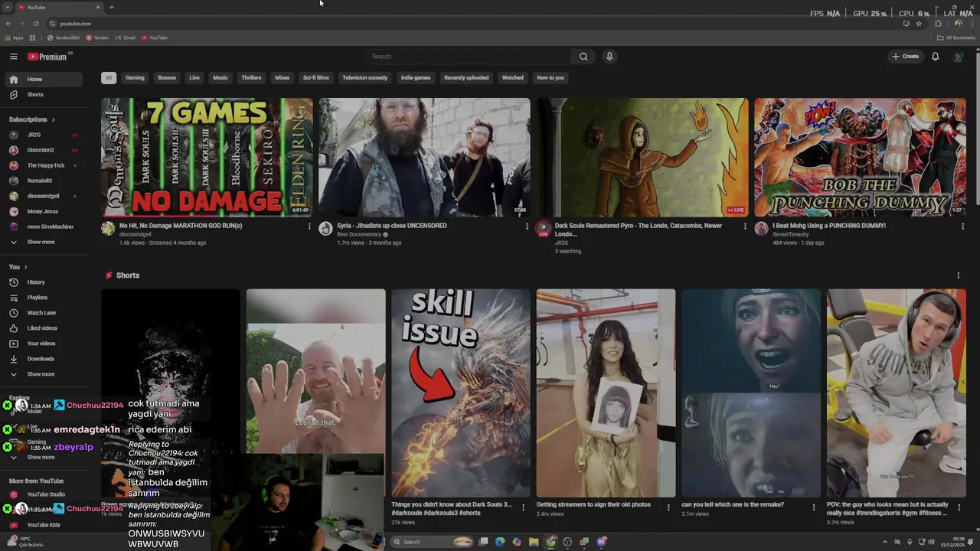Viewport: 980px width, 551px height.
Task: Select the Mixes filter chip
Action: click(283, 77)
